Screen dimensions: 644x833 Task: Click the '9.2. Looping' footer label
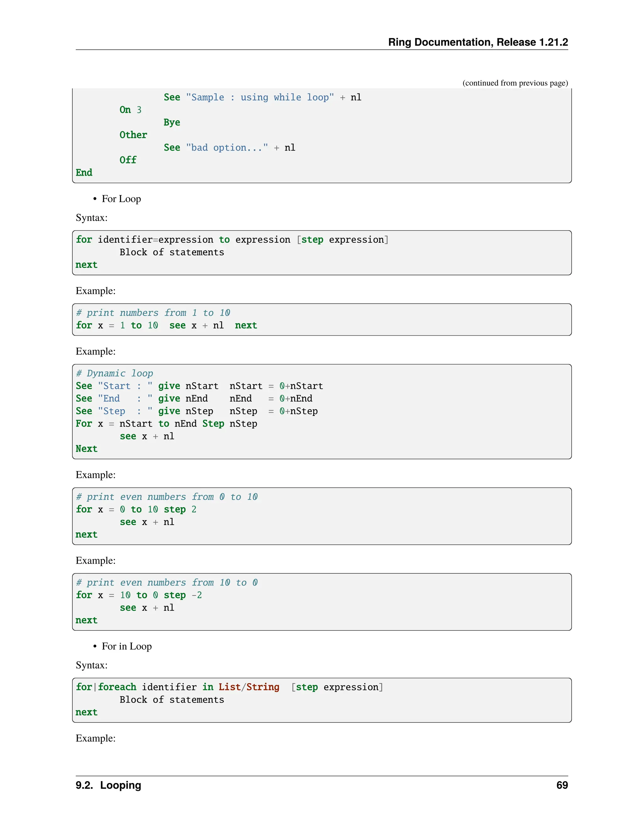tap(108, 785)
